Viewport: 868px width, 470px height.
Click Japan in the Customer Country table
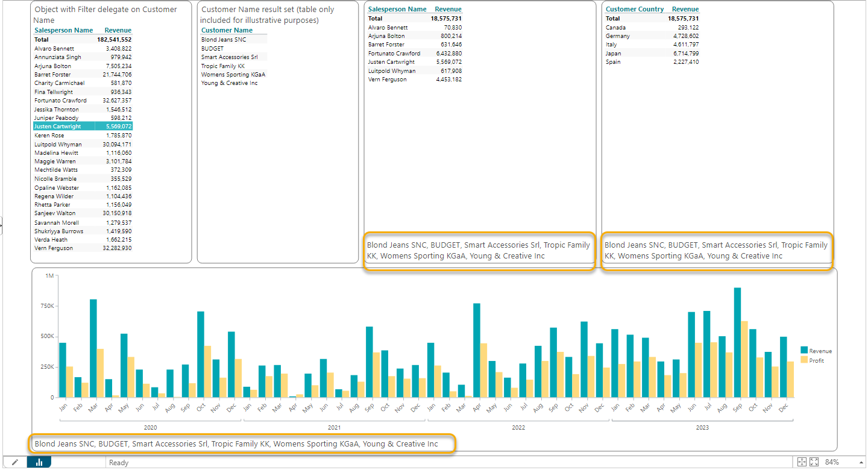tap(614, 54)
